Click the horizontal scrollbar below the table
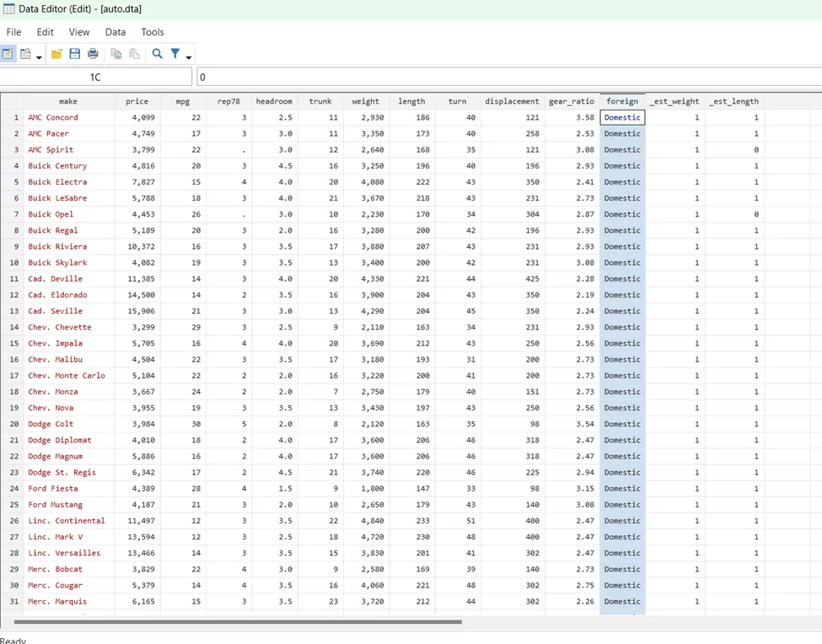Viewport: 822px width, 644px height. 238,622
